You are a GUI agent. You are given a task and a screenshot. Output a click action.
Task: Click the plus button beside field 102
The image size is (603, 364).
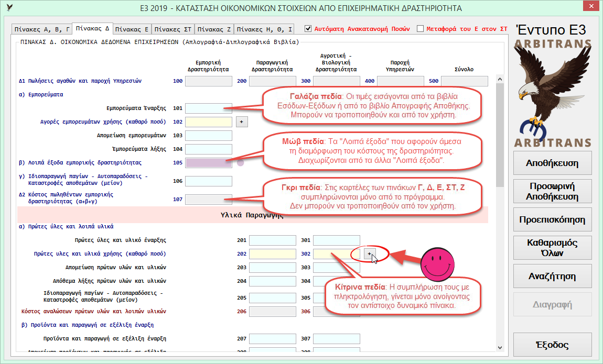(242, 122)
